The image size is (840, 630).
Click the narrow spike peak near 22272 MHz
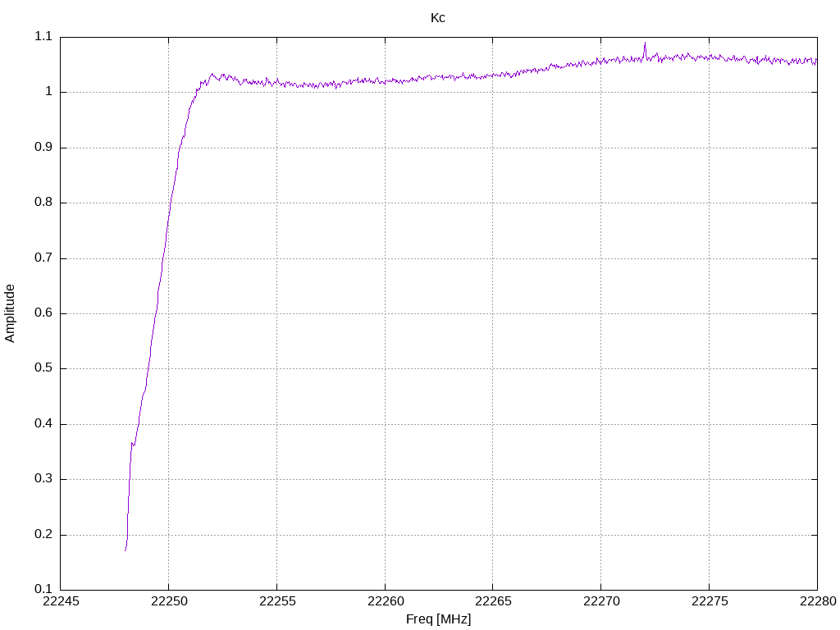pyautogui.click(x=645, y=43)
